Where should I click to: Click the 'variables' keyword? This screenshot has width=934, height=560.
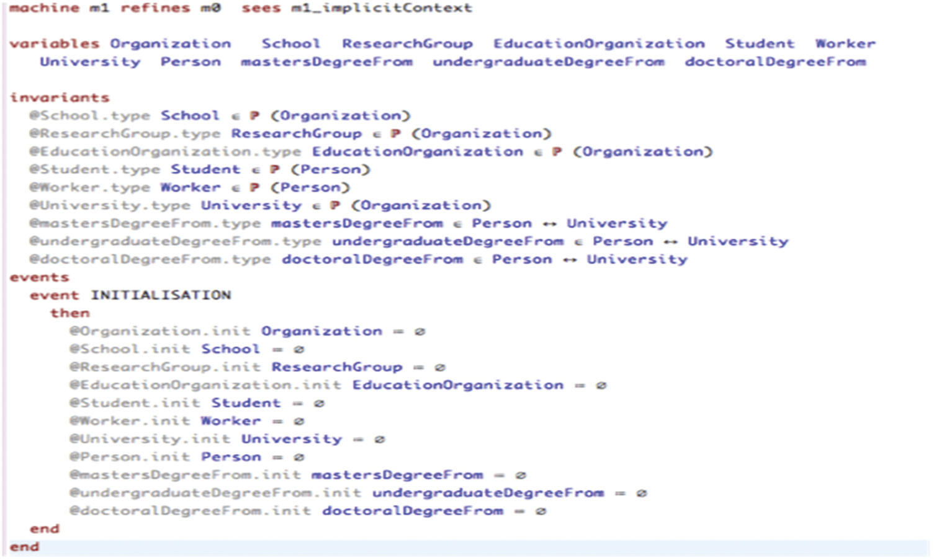tap(54, 44)
